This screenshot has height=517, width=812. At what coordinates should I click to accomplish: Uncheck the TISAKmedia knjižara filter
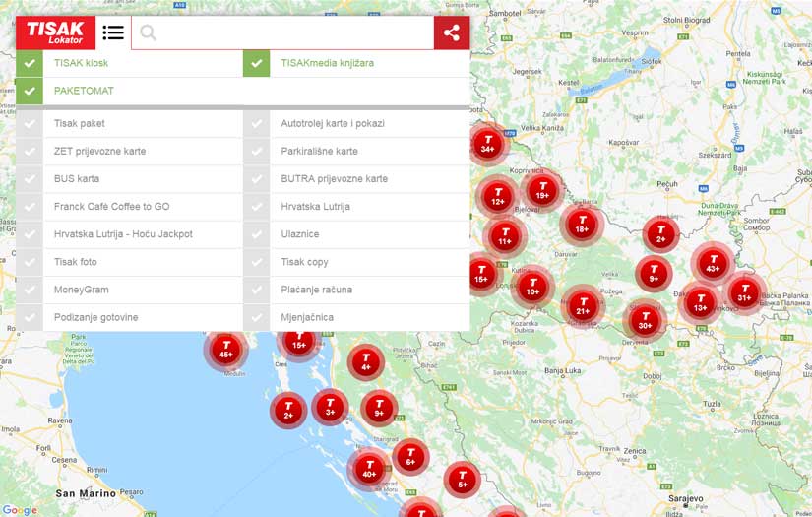click(256, 63)
